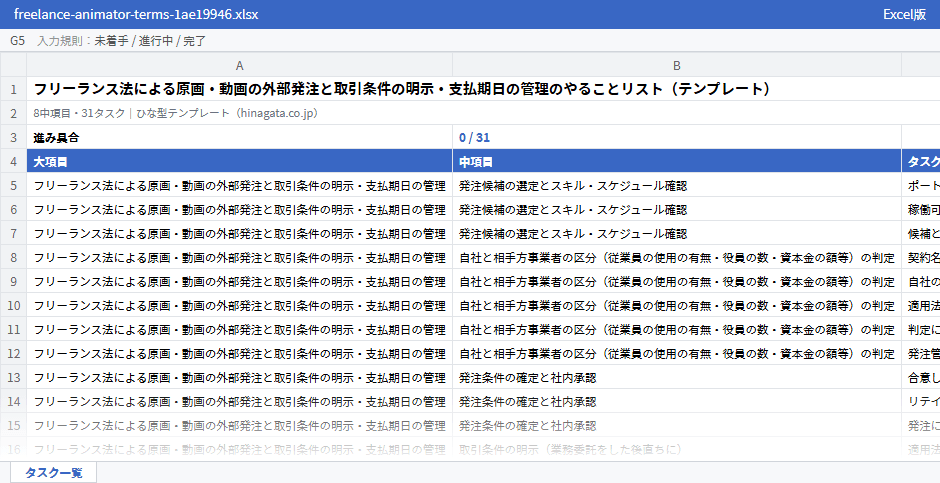Select row 12 cell 自社と相手方事業者の区分 in column B
The height and width of the screenshot is (483, 940).
(x=677, y=354)
